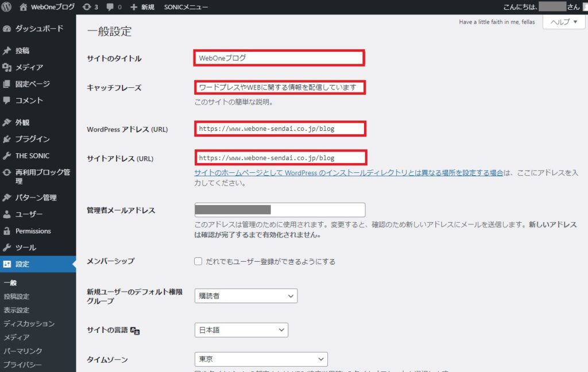The height and width of the screenshot is (372, 588).
Task: Open the 日本語 site language dropdown
Action: 242,330
